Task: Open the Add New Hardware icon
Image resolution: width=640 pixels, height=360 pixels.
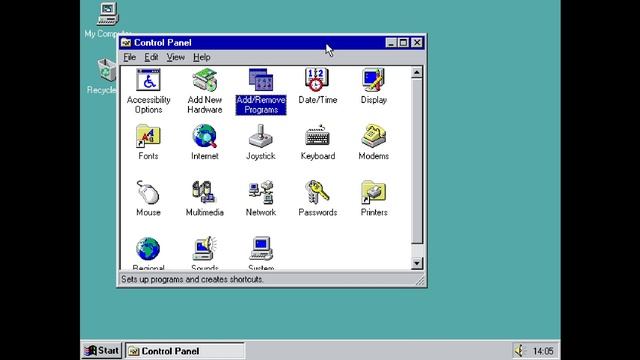Action: point(204,80)
